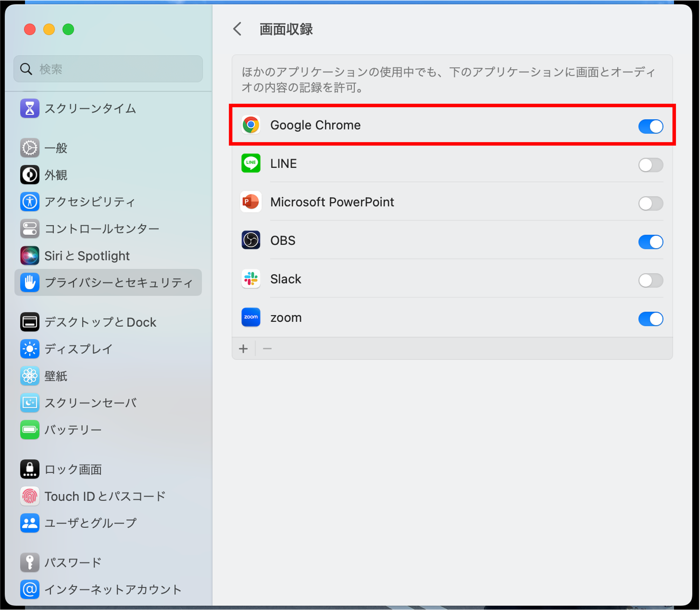
Task: Click the バッテリー green icon
Action: click(x=30, y=430)
